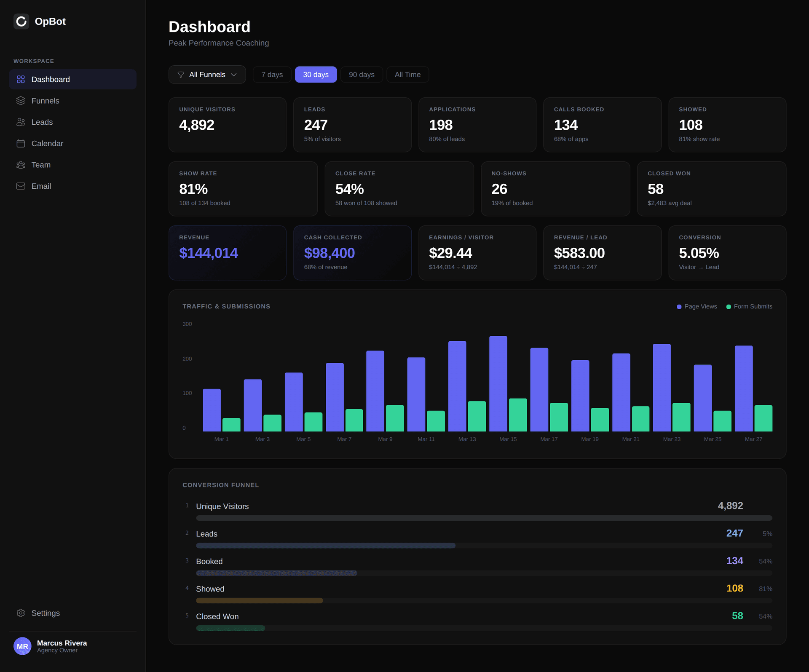Click the MR profile avatar
Image resolution: width=809 pixels, height=672 pixels.
(23, 646)
